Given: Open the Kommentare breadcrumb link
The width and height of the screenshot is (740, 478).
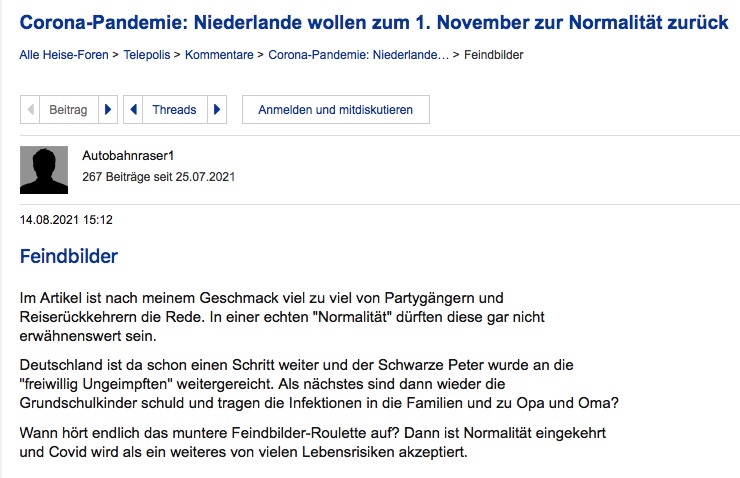Looking at the screenshot, I should click(x=224, y=54).
